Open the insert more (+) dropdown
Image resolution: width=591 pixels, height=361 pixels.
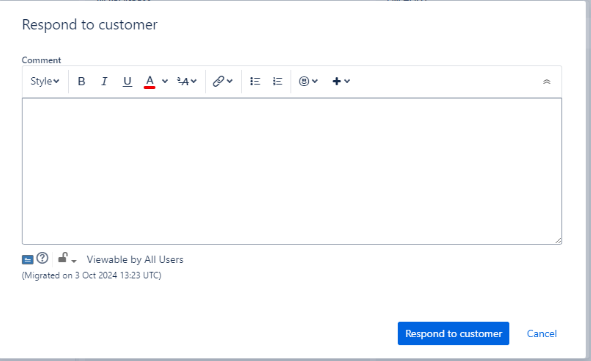tap(341, 81)
